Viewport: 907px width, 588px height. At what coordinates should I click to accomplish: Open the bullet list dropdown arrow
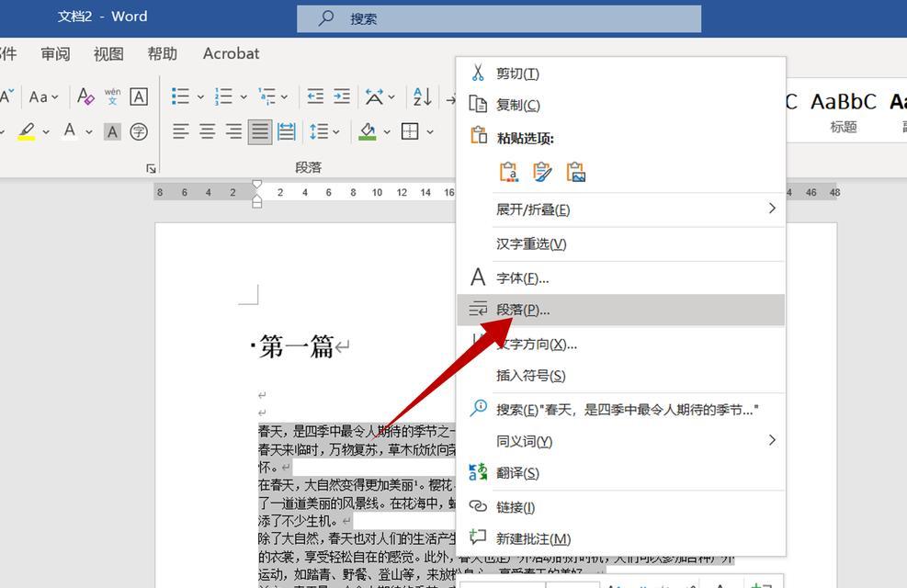tap(200, 96)
